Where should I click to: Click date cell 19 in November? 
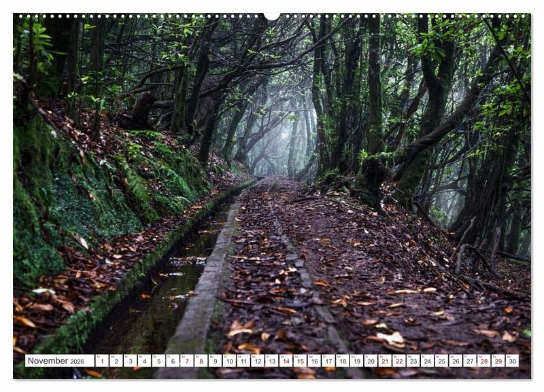pyautogui.click(x=356, y=361)
